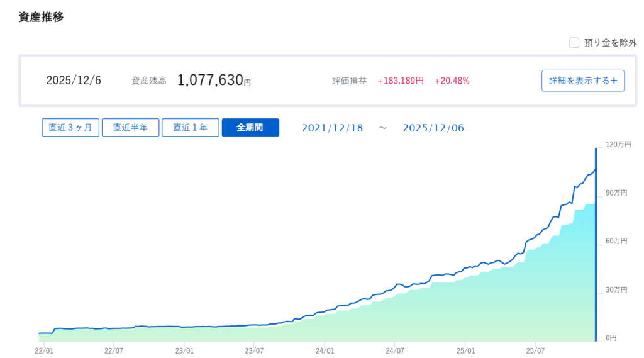Select the 全期間 period tab
Screen dimensions: 644x358
250,128
